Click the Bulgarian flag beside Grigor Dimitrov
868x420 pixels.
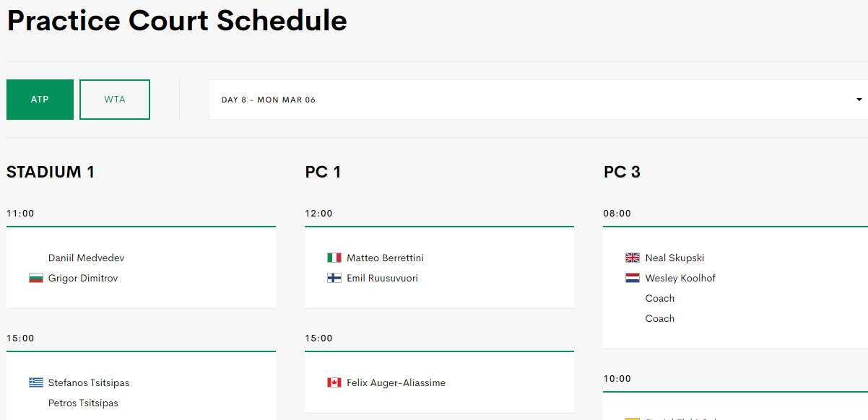(36, 279)
